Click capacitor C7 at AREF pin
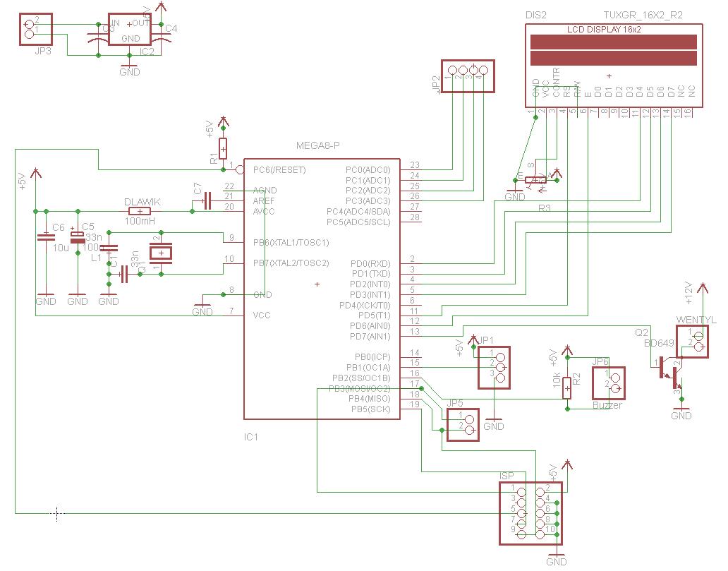This screenshot has width=728, height=571. 207,200
